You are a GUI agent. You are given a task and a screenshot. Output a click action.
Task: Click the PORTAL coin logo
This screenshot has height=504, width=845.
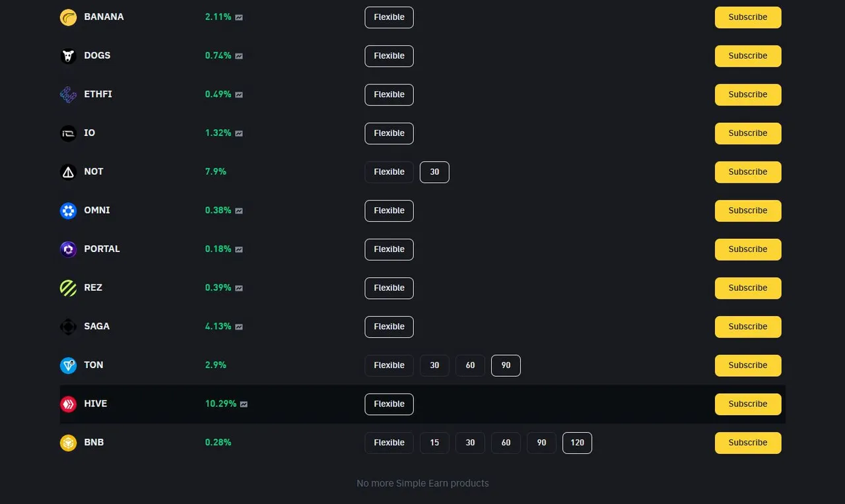tap(69, 249)
